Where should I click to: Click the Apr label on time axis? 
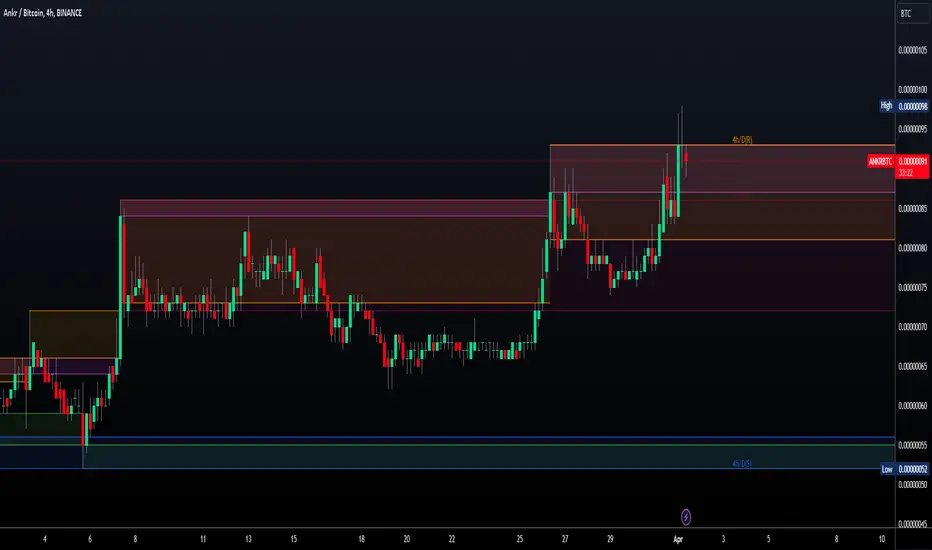[x=678, y=539]
